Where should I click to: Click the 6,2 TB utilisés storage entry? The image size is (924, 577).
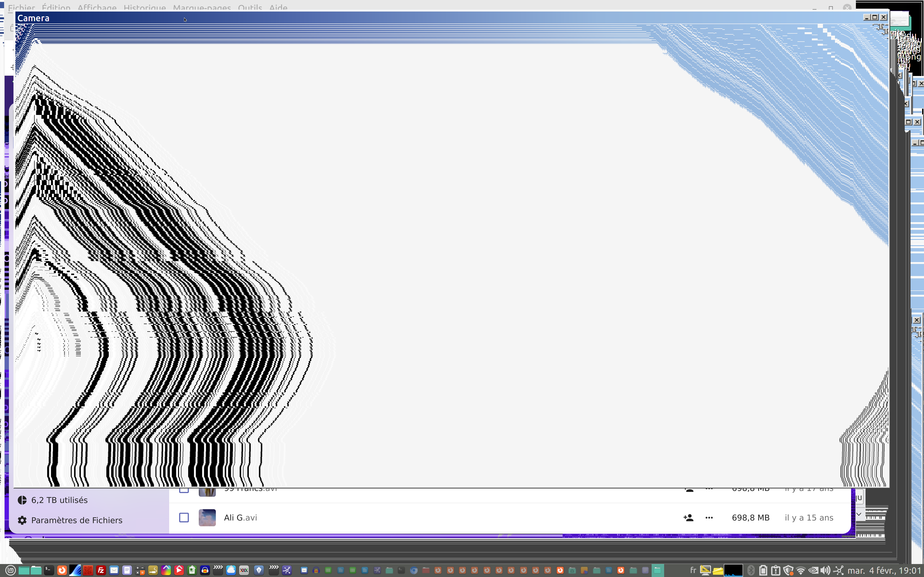pyautogui.click(x=59, y=500)
